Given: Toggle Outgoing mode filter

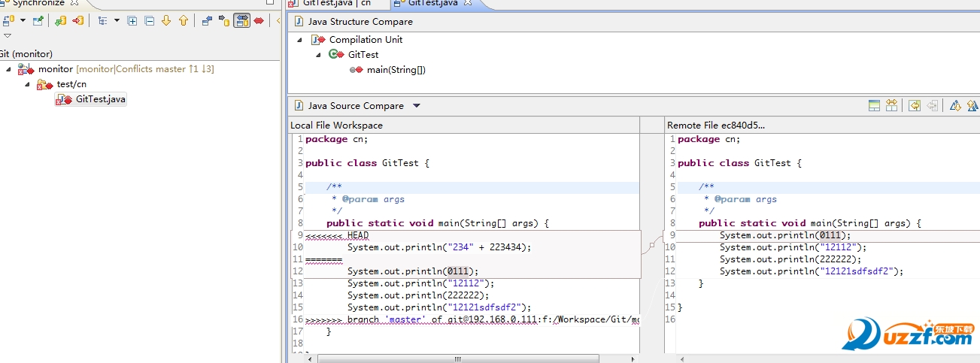Looking at the screenshot, I should (224, 21).
